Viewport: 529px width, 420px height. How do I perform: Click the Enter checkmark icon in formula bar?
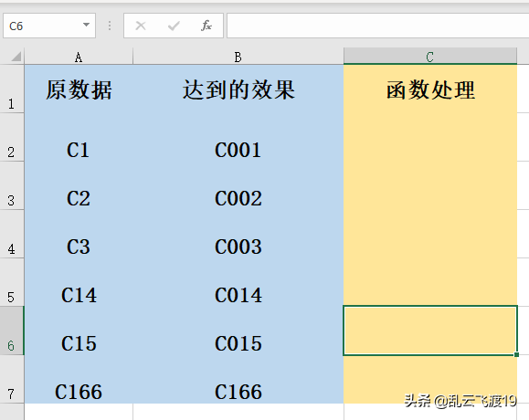point(174,26)
